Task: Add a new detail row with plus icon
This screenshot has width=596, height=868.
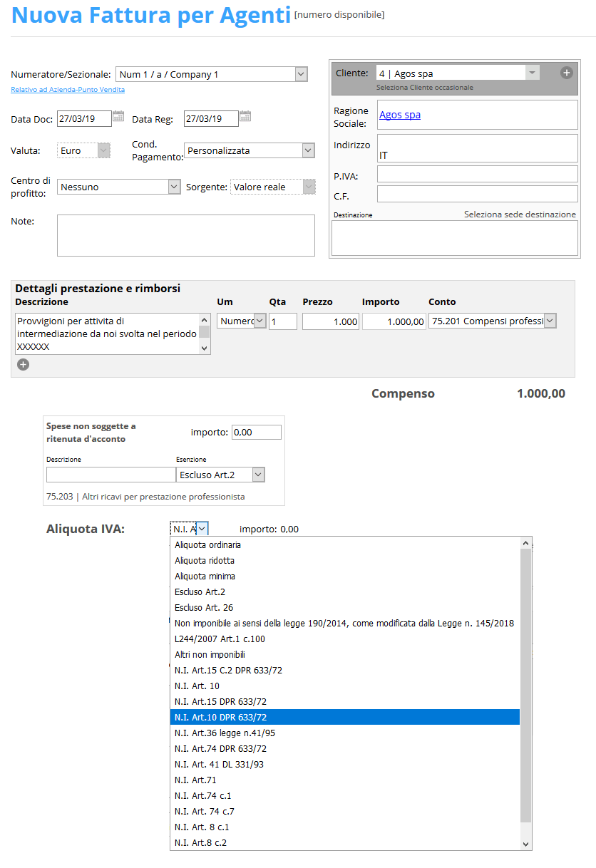Action: pyautogui.click(x=23, y=364)
